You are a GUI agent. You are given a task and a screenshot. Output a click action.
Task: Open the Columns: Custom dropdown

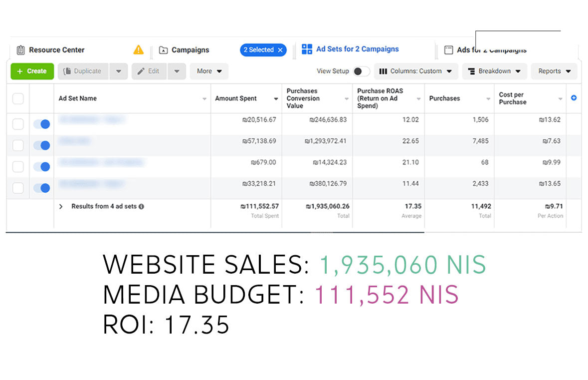pos(416,71)
